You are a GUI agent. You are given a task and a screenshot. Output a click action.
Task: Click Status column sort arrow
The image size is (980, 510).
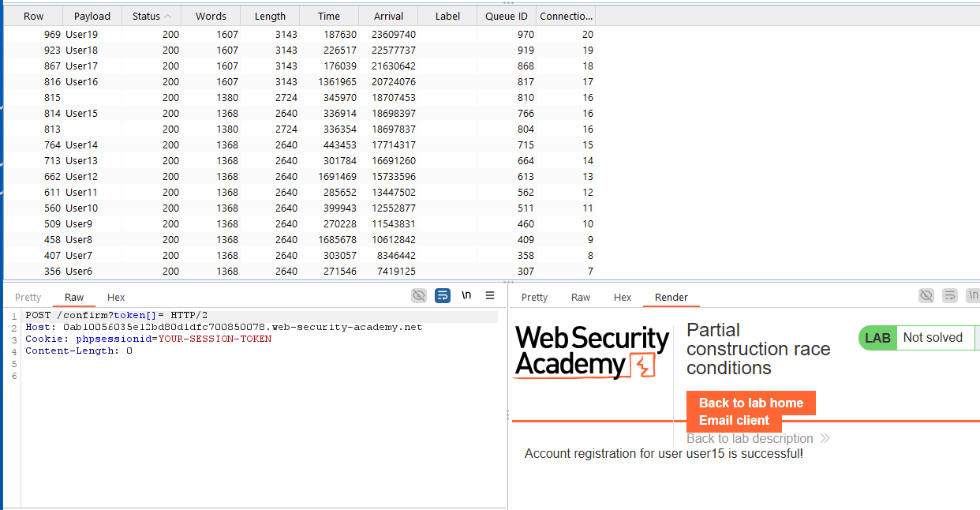[168, 16]
